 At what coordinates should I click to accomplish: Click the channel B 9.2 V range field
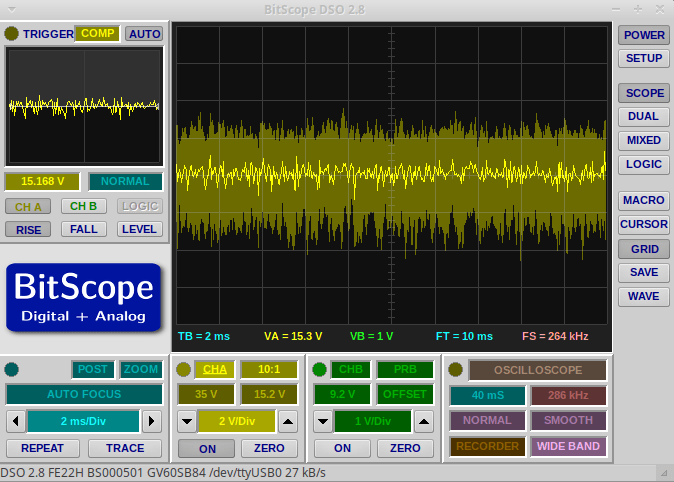(x=342, y=394)
